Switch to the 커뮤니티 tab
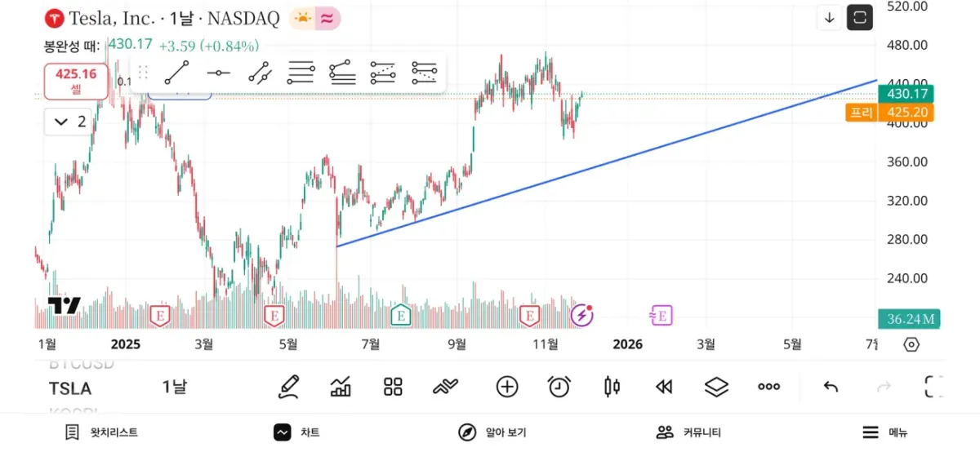The height and width of the screenshot is (452, 980). tap(689, 432)
